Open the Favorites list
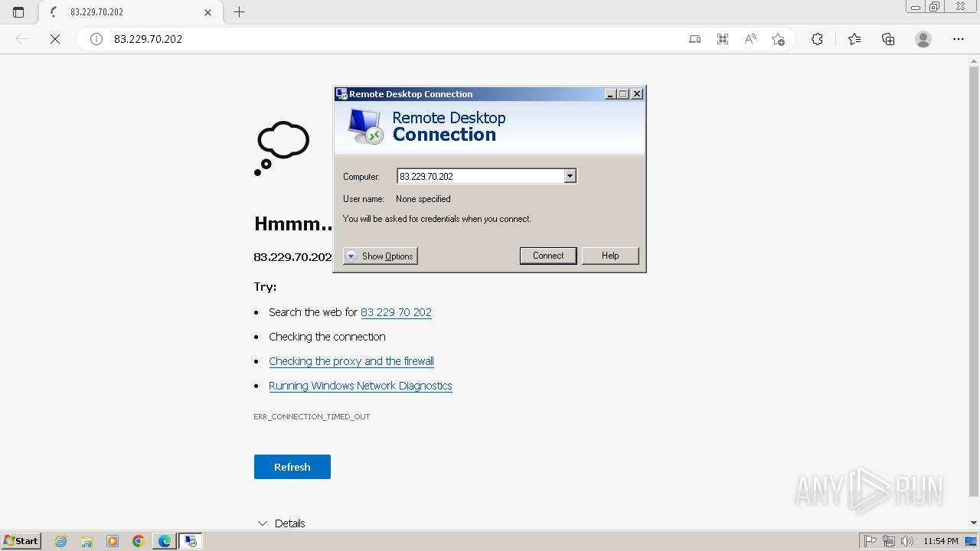 tap(854, 39)
